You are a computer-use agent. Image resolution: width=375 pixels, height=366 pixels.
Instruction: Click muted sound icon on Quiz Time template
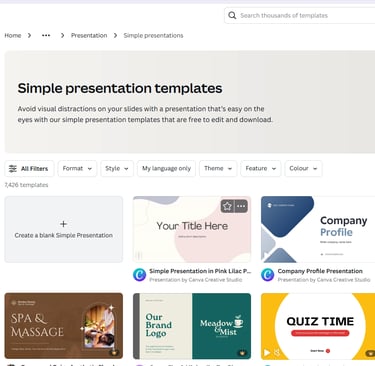pos(277,352)
